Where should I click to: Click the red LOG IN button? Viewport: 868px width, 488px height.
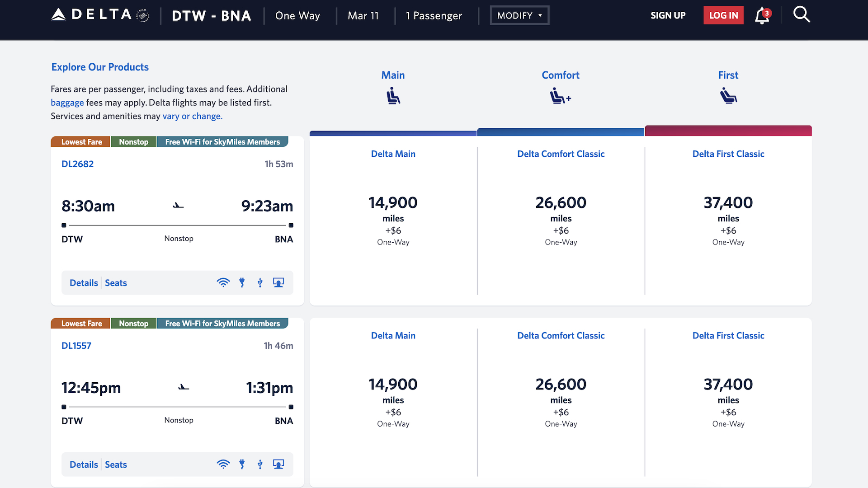[x=723, y=15]
